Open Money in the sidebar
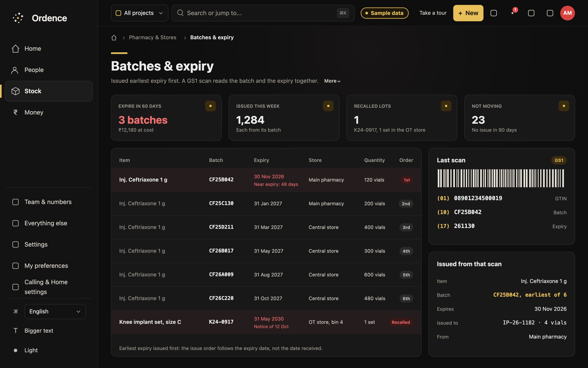 click(x=49, y=112)
